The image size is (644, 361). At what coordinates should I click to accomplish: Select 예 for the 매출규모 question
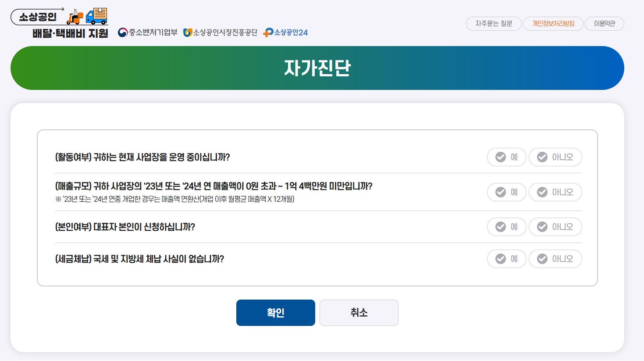click(x=506, y=192)
